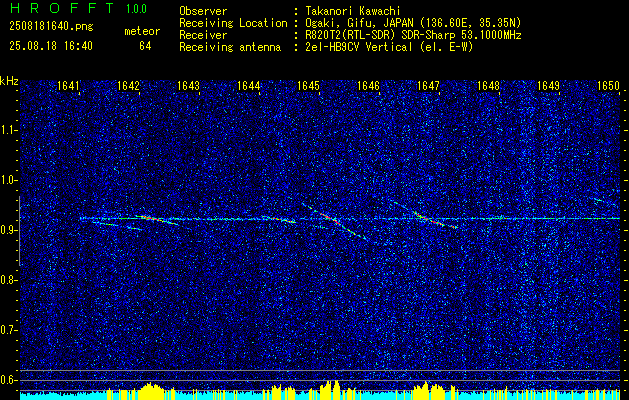This screenshot has width=629, height=400.
Task: Select antenna value 2el-HB9CV Vertical
Action: pos(388,47)
